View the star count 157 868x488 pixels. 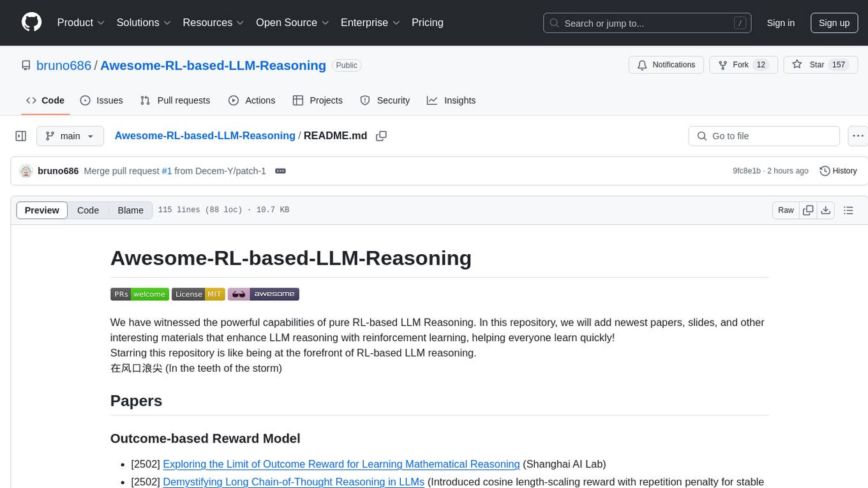click(839, 65)
